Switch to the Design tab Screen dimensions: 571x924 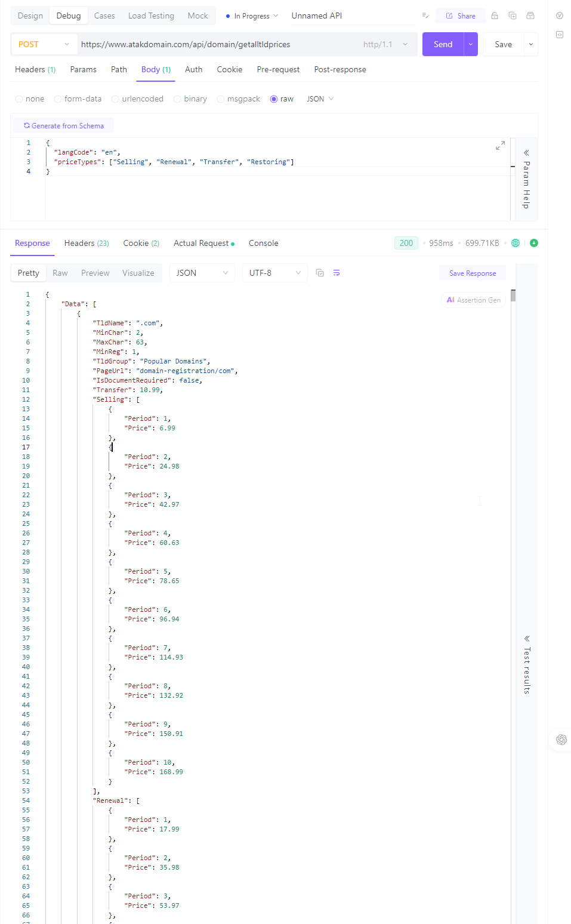[x=30, y=16]
